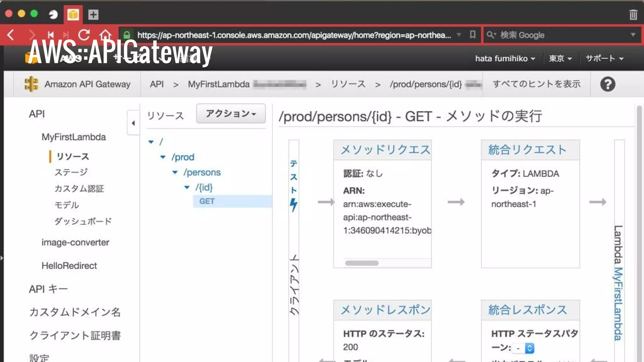This screenshot has height=362, width=644.
Task: Click the browser reload icon
Action: [84, 35]
